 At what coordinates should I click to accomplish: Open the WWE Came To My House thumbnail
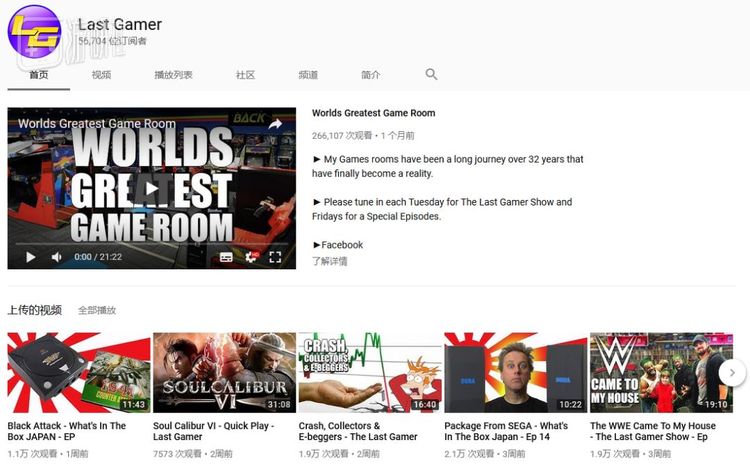pyautogui.click(x=660, y=373)
